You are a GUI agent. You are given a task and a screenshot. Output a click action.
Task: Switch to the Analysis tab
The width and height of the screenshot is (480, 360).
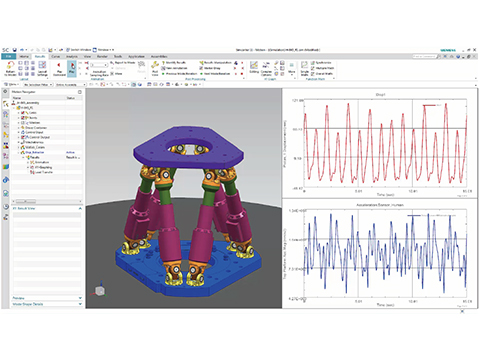(72, 56)
